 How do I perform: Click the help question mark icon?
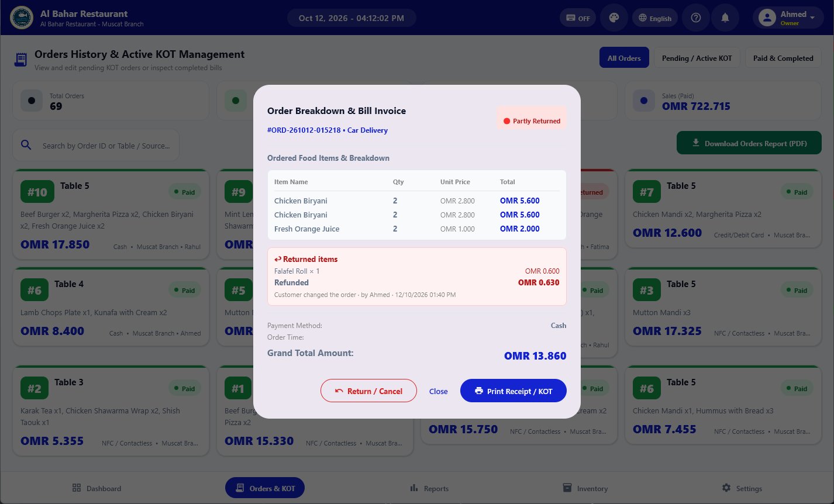[x=696, y=18]
